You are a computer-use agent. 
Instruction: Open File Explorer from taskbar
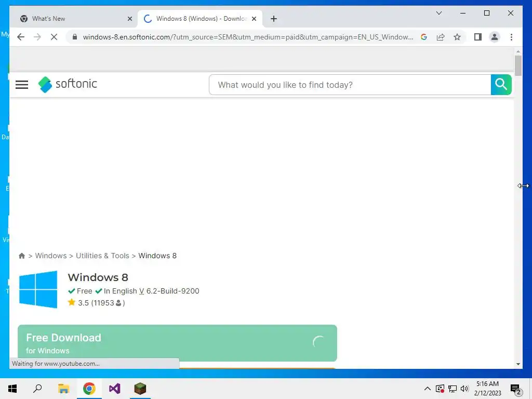coord(63,389)
